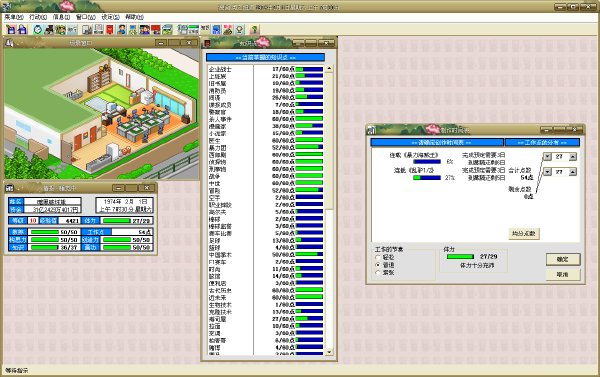Open the 帮助(H) menu
Screen dimensions: 600x377
point(134,17)
